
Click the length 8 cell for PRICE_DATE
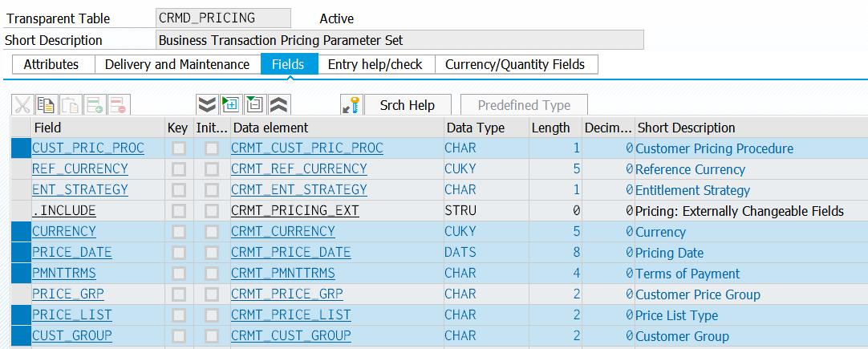pyautogui.click(x=555, y=253)
